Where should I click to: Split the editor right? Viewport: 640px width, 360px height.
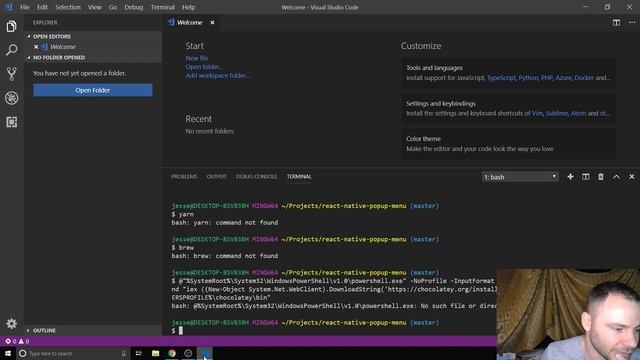point(616,22)
